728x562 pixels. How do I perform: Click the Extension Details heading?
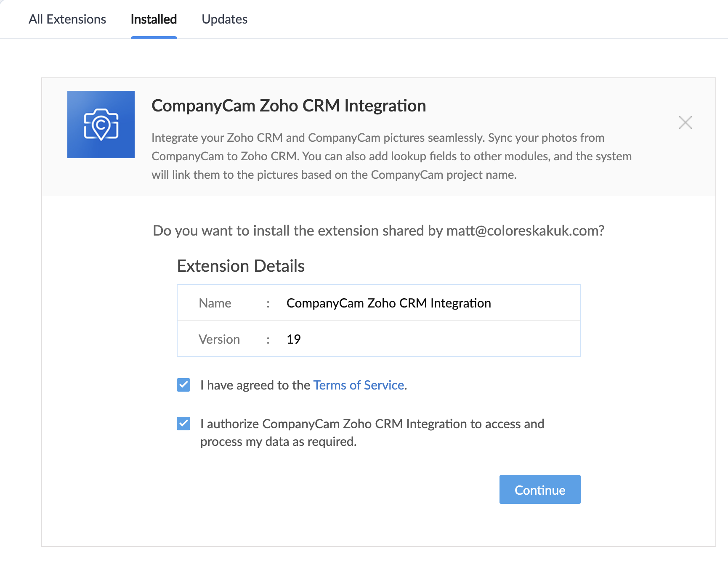coord(241,266)
